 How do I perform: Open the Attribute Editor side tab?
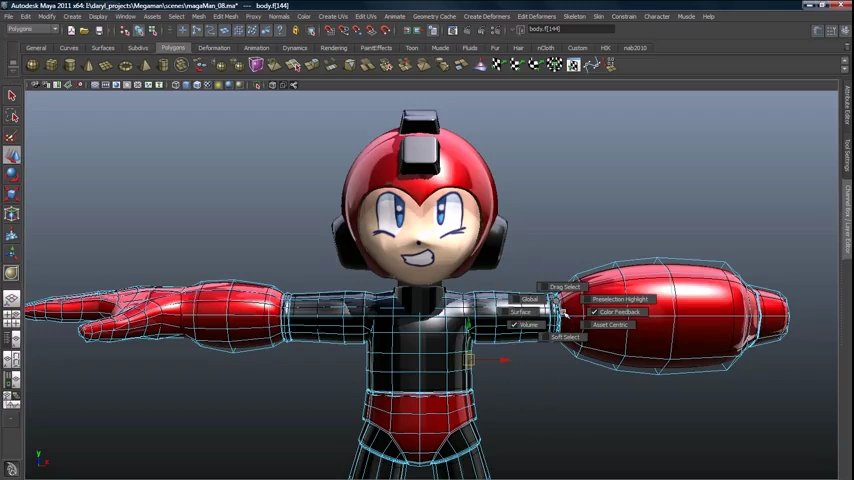pyautogui.click(x=847, y=106)
